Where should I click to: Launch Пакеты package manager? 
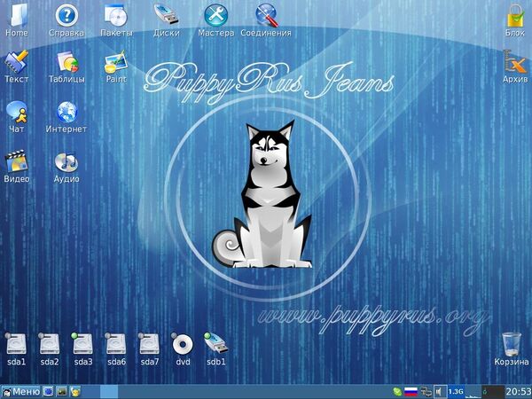click(x=116, y=16)
